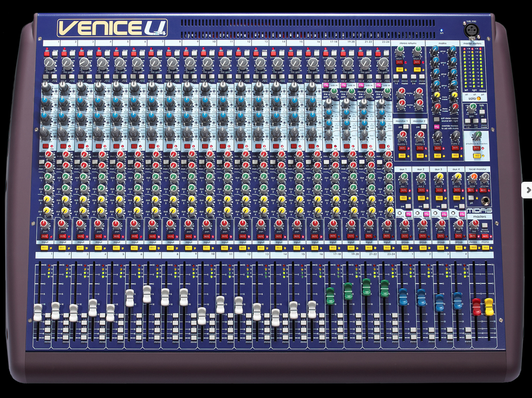Solo input channel 5
The image size is (532, 398).
(116, 248)
